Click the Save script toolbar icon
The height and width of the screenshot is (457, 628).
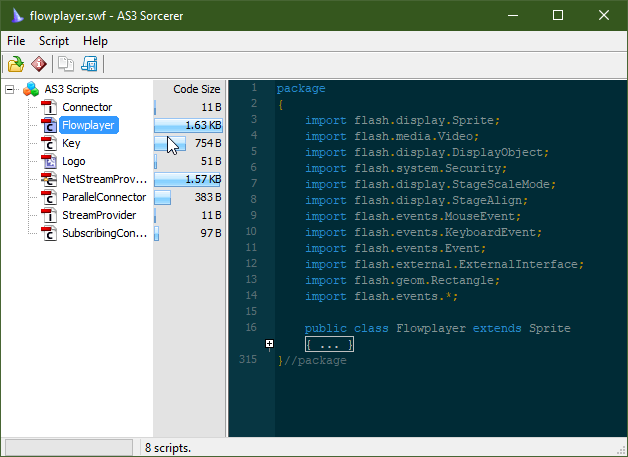(x=89, y=64)
